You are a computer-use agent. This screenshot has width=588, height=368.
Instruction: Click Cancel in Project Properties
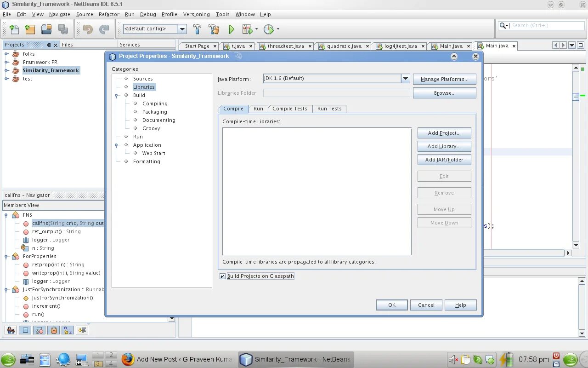426,305
